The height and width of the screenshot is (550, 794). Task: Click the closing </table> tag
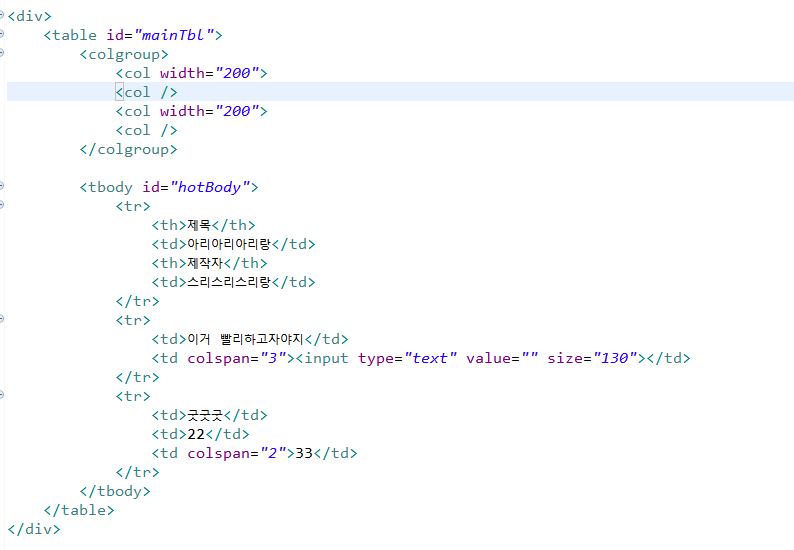tap(79, 510)
